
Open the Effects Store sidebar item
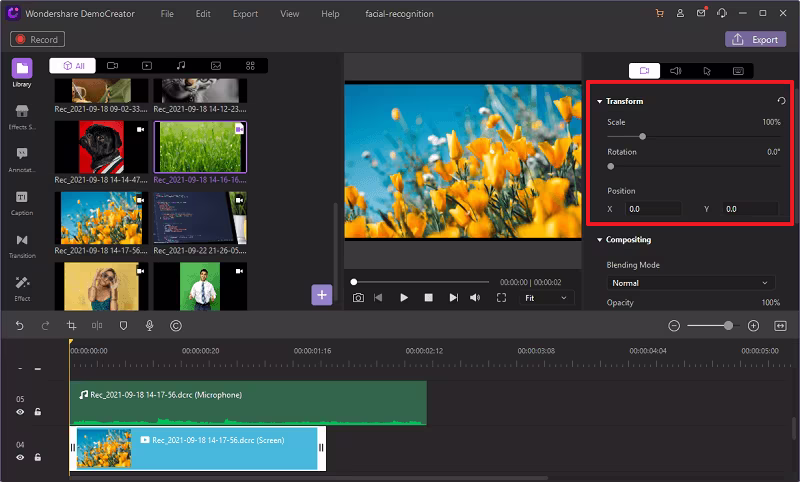tap(22, 117)
